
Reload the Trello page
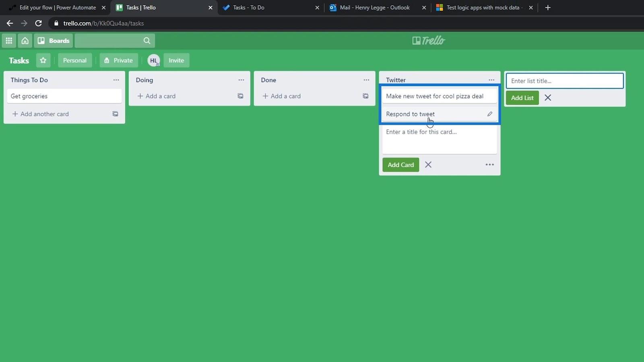click(x=39, y=23)
